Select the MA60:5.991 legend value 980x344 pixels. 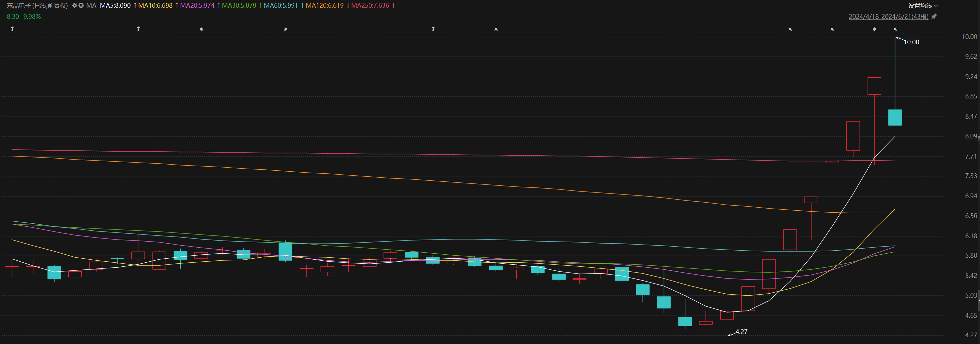point(281,6)
